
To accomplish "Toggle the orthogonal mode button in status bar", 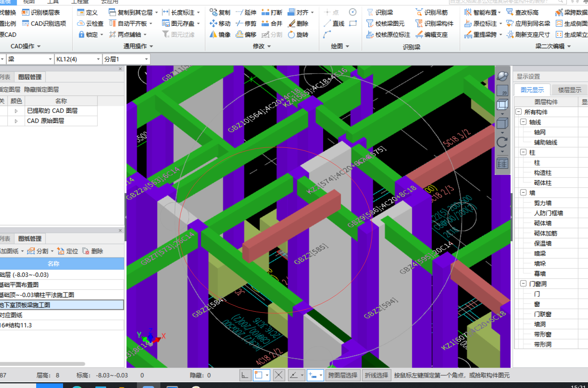I will (245, 375).
